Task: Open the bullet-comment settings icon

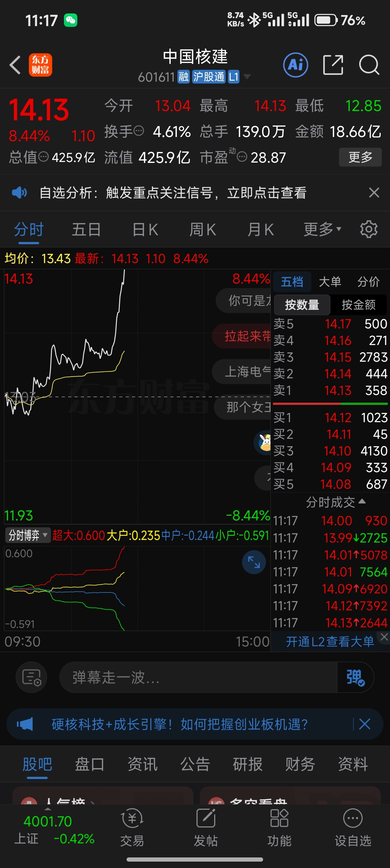Action: tap(31, 677)
